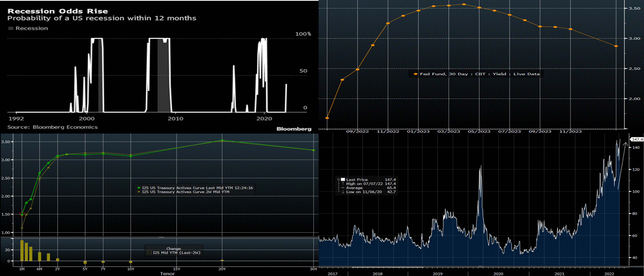Viewport: 644px width, 276px height.
Task: Select the Average line marker icon
Action: 343,188
